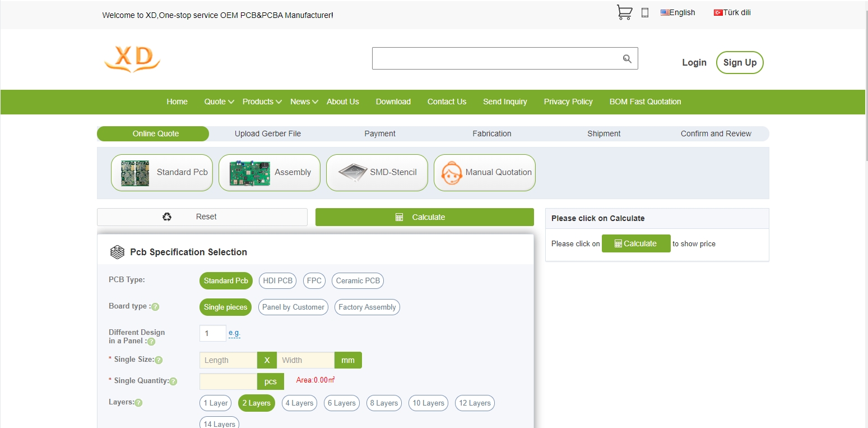Click the help icon beside Board type

[155, 307]
